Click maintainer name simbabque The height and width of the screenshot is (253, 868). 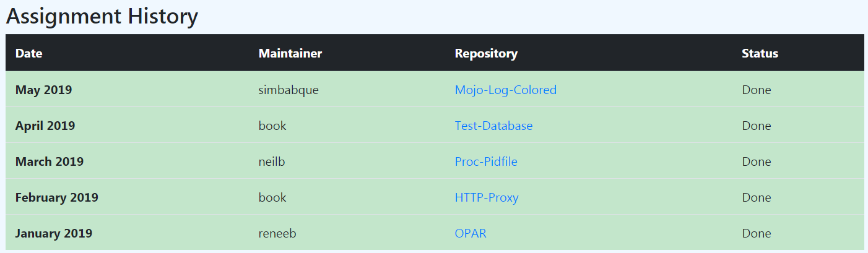coord(289,90)
